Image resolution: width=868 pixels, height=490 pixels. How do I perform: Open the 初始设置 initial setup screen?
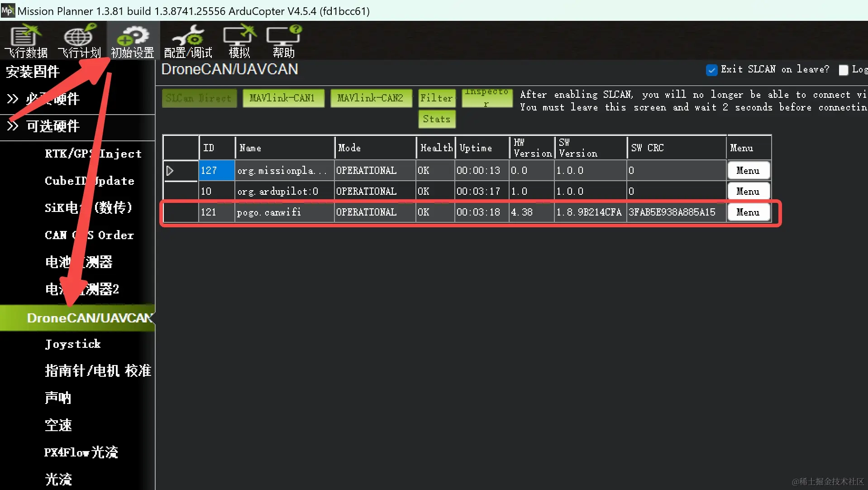133,41
